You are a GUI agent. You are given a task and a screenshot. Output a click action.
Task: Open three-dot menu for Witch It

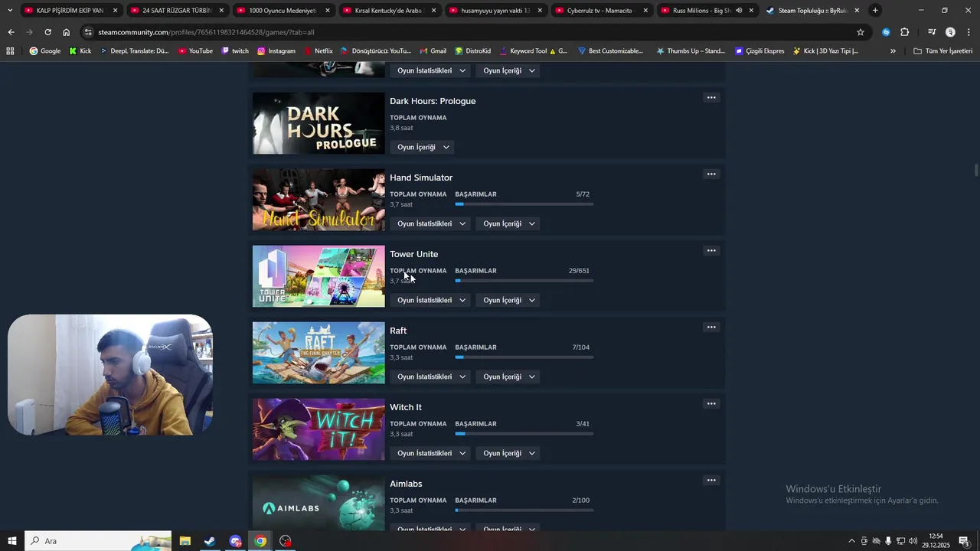coord(711,404)
